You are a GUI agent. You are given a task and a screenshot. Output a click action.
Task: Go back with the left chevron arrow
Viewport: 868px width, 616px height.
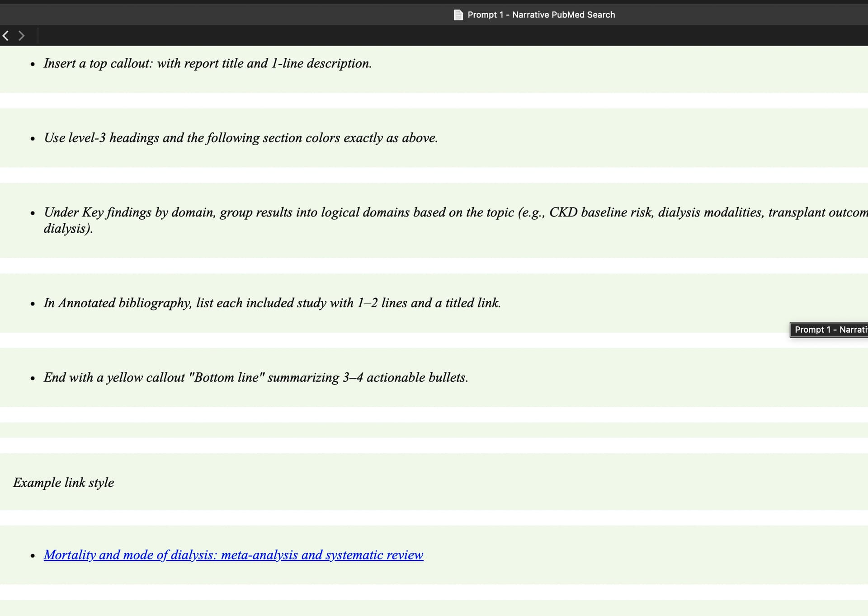[x=5, y=36]
